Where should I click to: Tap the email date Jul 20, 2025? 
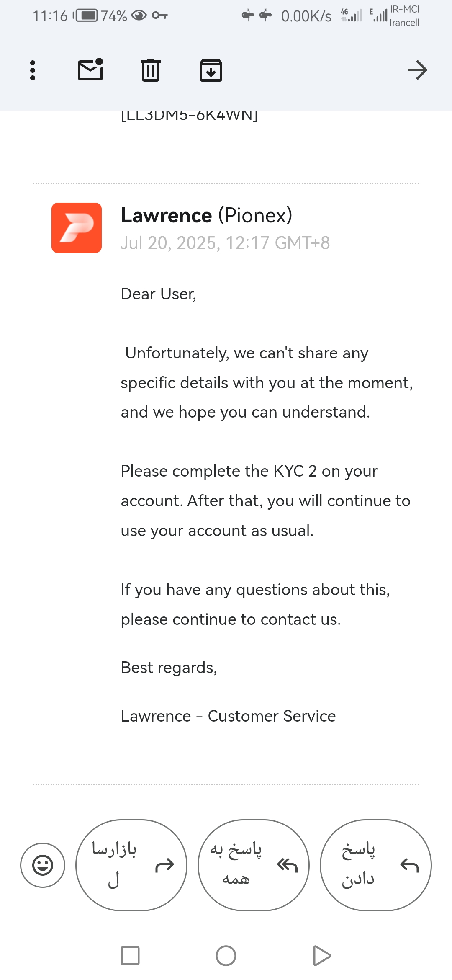tap(225, 243)
